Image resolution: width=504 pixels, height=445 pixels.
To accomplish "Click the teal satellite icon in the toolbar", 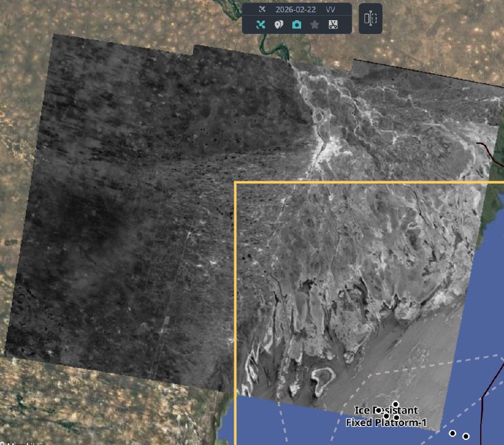I will (x=261, y=25).
